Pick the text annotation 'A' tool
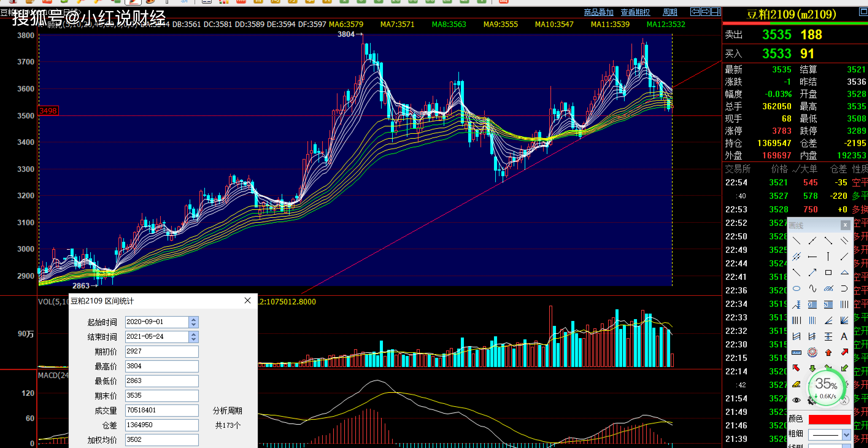This screenshot has width=868, height=448. (x=844, y=336)
